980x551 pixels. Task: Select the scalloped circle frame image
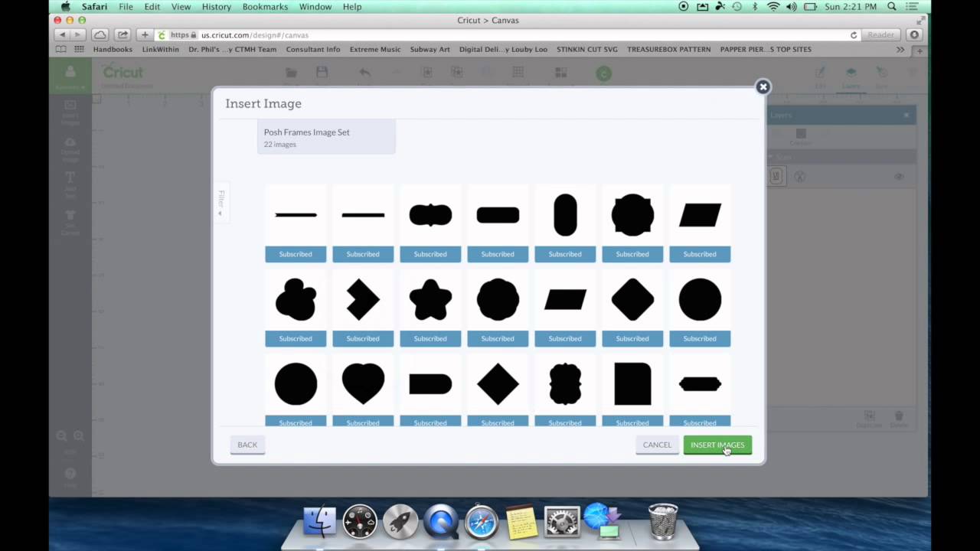pos(498,299)
